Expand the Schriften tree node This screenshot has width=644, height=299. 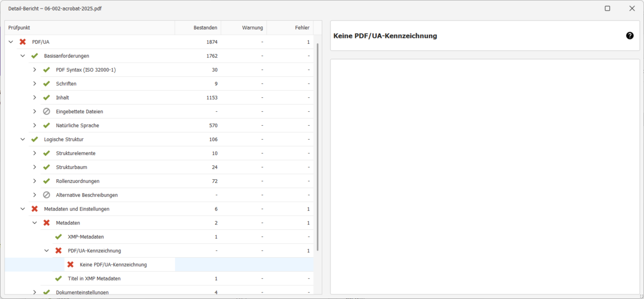click(x=35, y=84)
